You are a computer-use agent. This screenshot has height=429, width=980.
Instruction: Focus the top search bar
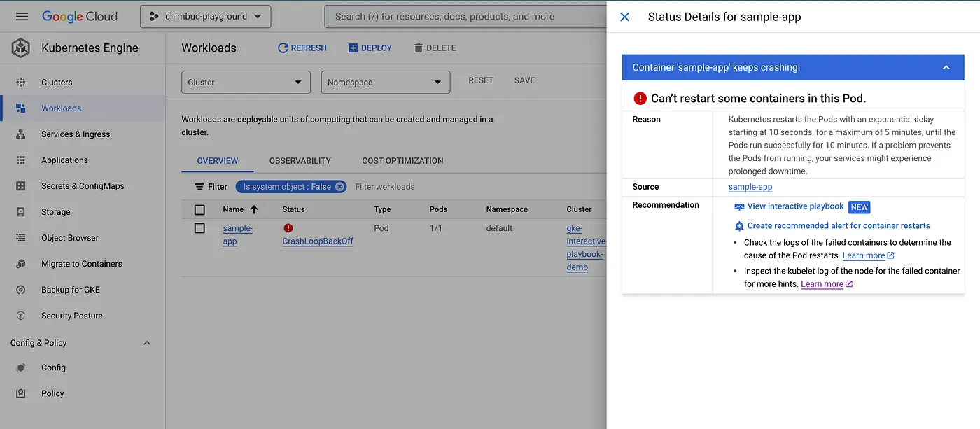click(x=465, y=17)
